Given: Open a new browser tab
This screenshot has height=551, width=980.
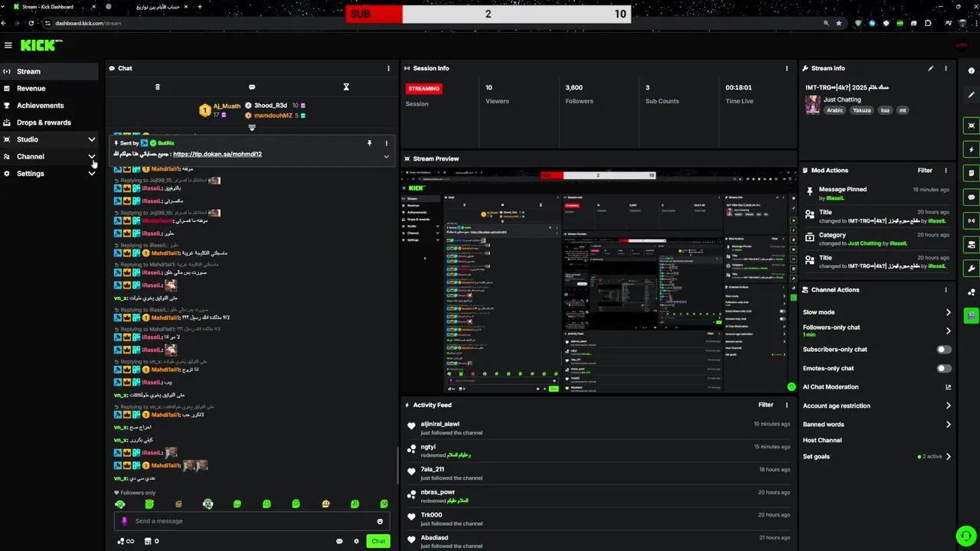Looking at the screenshot, I should click(x=200, y=7).
